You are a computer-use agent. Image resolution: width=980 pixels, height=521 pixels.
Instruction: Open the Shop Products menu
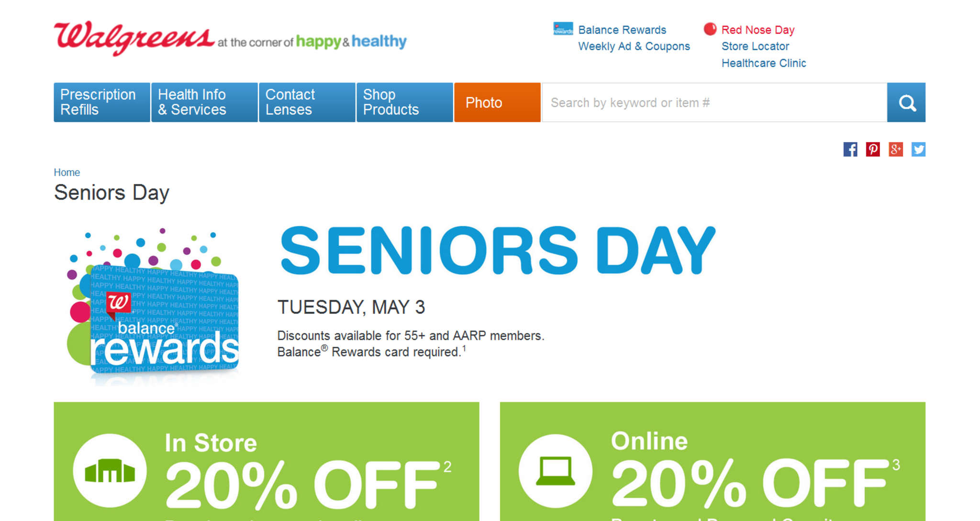(404, 102)
